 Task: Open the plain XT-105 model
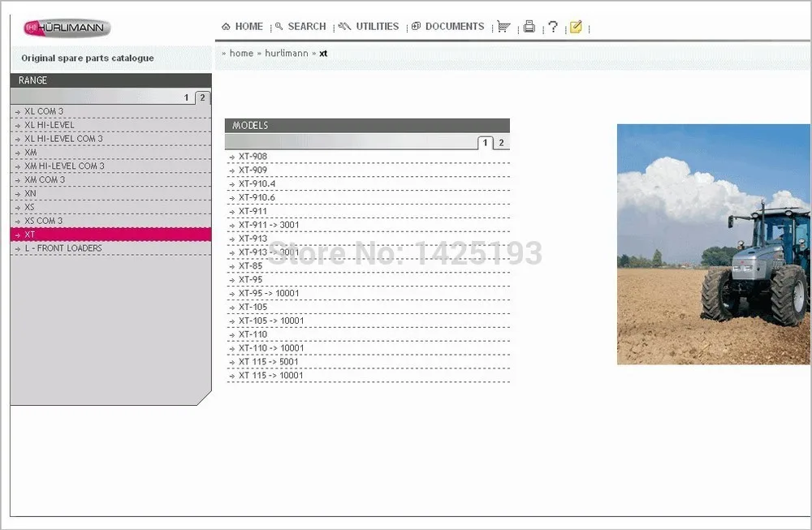368,308
